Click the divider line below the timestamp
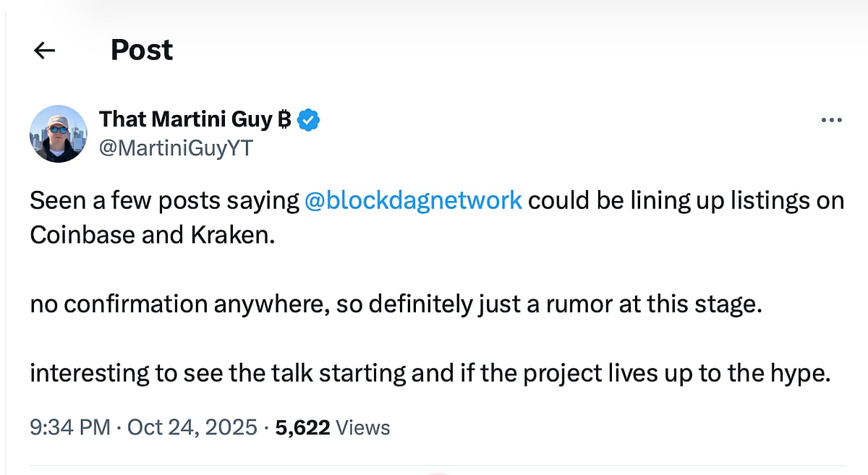The height and width of the screenshot is (475, 868). (x=434, y=463)
